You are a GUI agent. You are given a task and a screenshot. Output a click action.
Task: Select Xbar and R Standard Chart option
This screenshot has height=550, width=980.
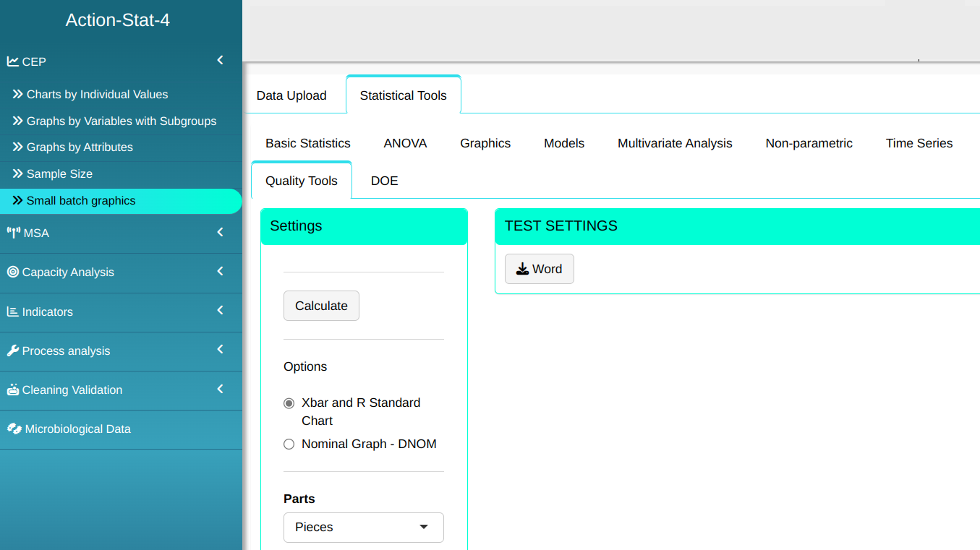(289, 403)
